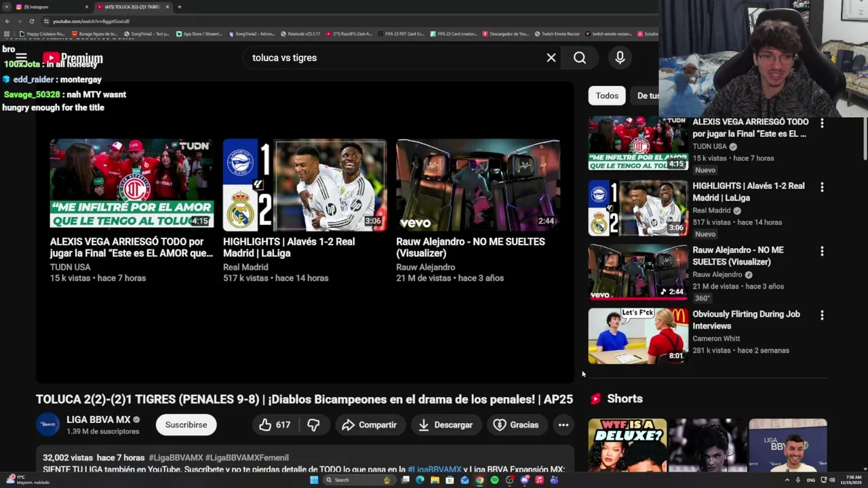
Task: Dislike the video with thumbs-down icon
Action: [x=313, y=425]
